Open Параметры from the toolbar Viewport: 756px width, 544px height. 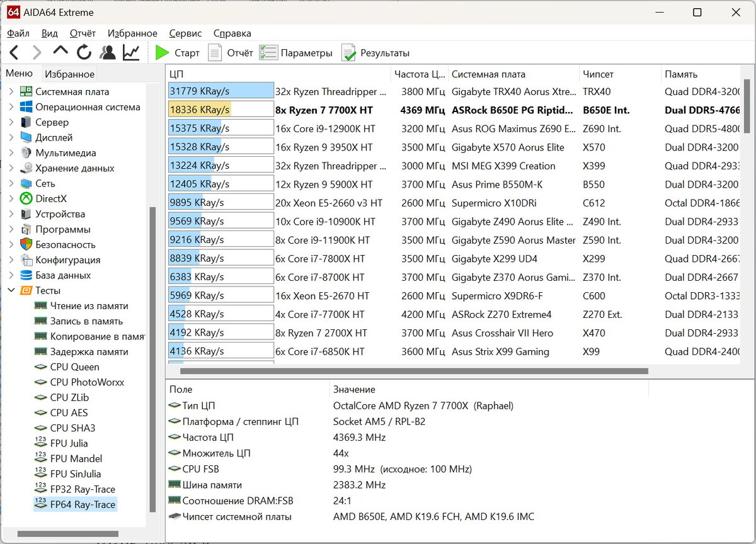click(295, 53)
